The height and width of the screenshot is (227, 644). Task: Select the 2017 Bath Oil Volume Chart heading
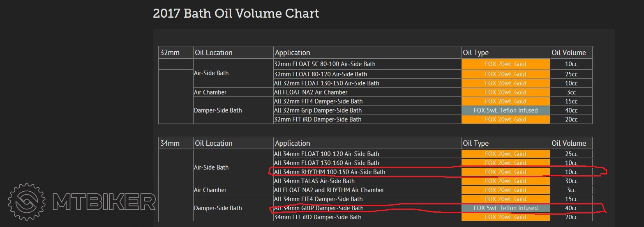[235, 13]
